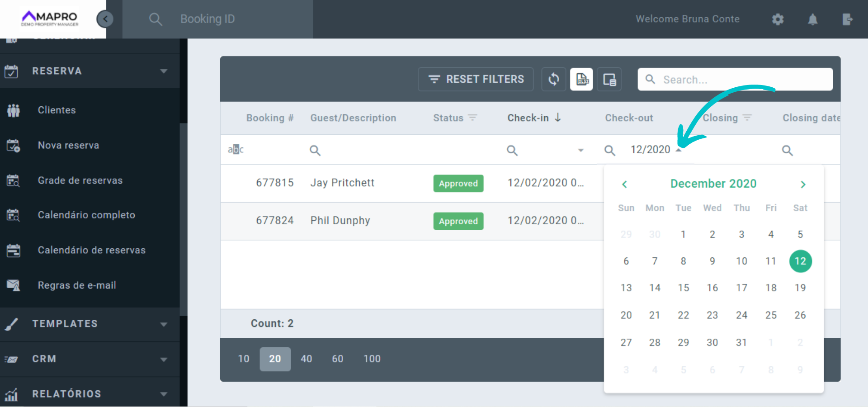Click the Reset Filters button
868x407 pixels.
[476, 80]
